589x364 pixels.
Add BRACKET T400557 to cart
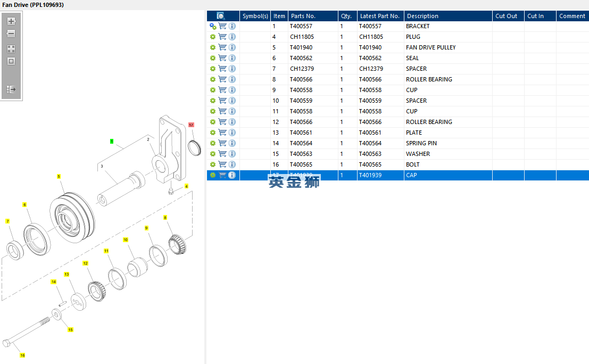click(222, 26)
